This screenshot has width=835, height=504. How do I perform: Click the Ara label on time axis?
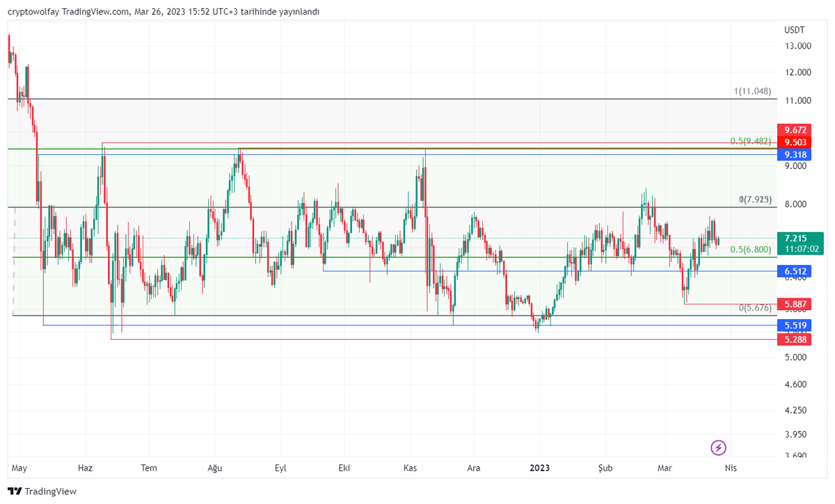(474, 468)
